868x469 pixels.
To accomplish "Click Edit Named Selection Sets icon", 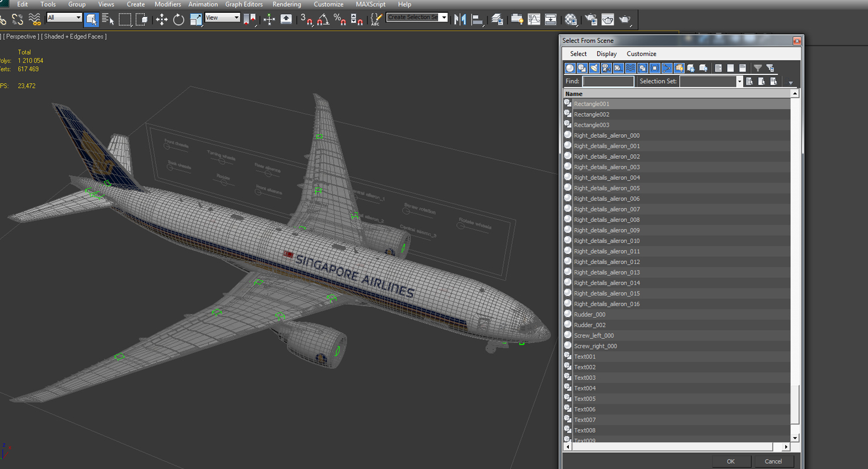I will click(376, 19).
